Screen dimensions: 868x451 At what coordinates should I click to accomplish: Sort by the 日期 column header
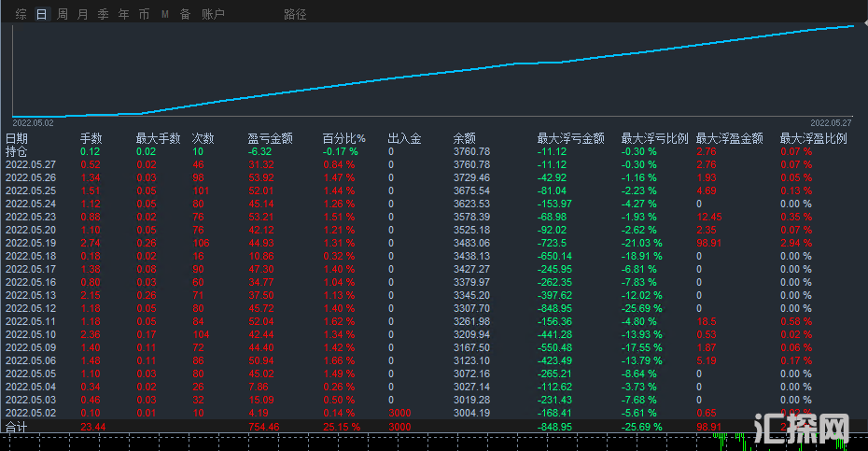pos(17,138)
